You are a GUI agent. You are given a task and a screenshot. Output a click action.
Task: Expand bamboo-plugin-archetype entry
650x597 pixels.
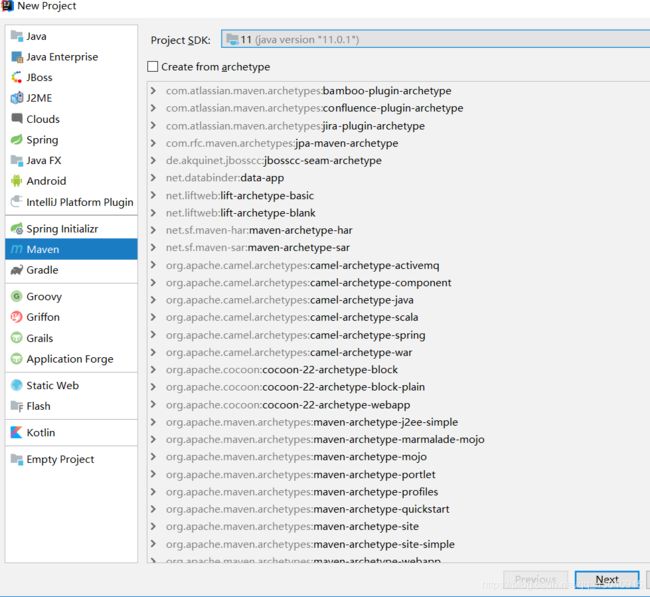(153, 90)
